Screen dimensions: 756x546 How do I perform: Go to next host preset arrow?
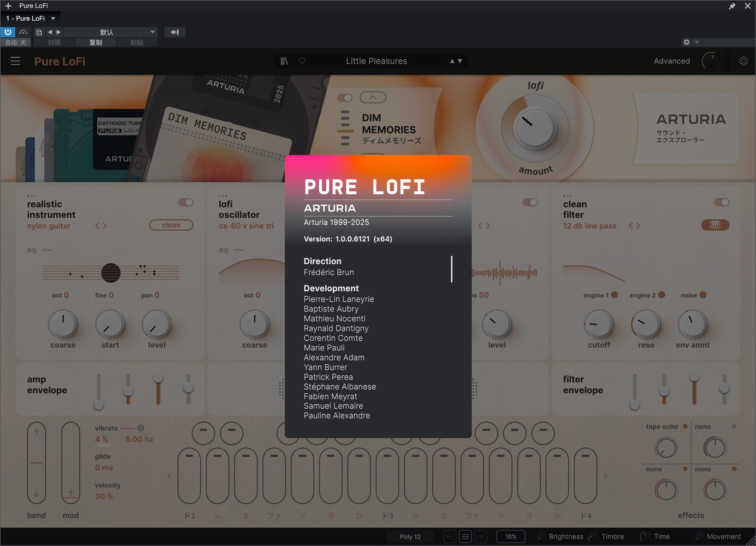58,32
